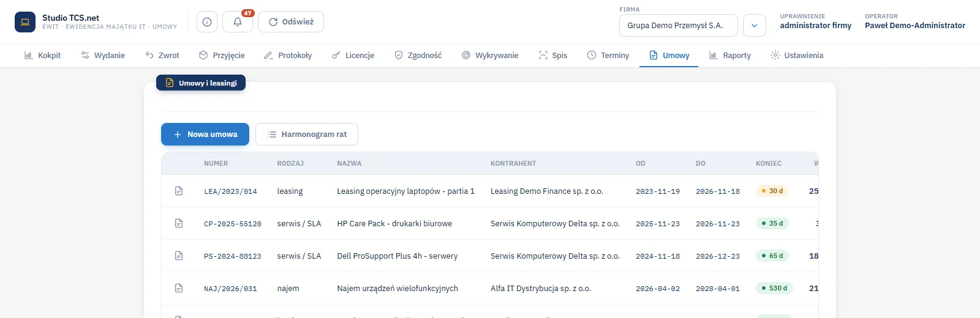This screenshot has width=980, height=318.
Task: Click HP Care Pack - drukarki biurowe
Action: [394, 223]
